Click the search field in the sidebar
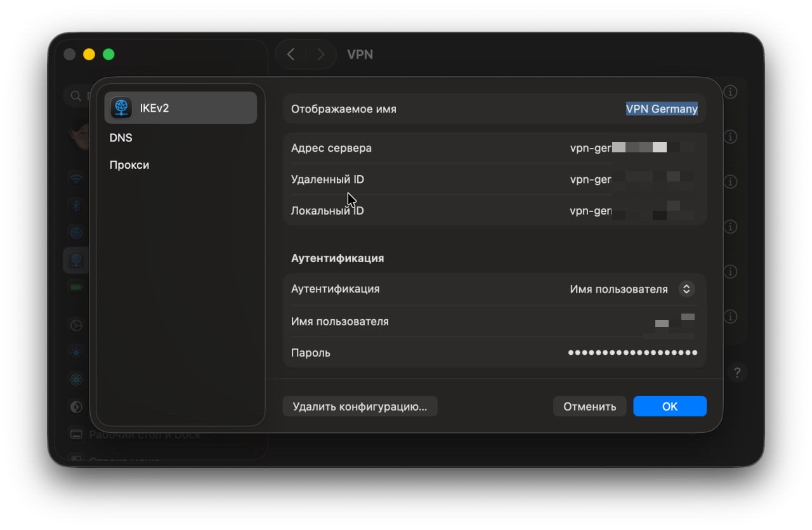 77,95
